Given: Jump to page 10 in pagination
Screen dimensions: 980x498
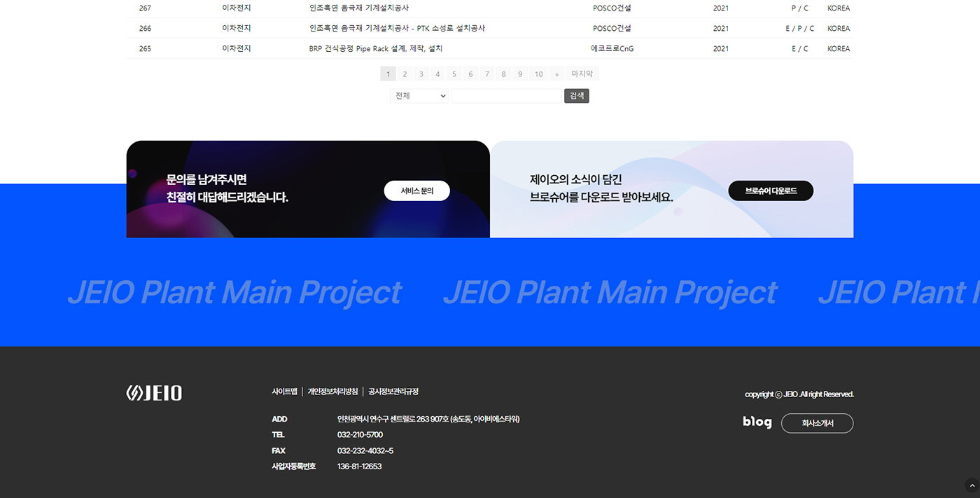Looking at the screenshot, I should coord(538,74).
